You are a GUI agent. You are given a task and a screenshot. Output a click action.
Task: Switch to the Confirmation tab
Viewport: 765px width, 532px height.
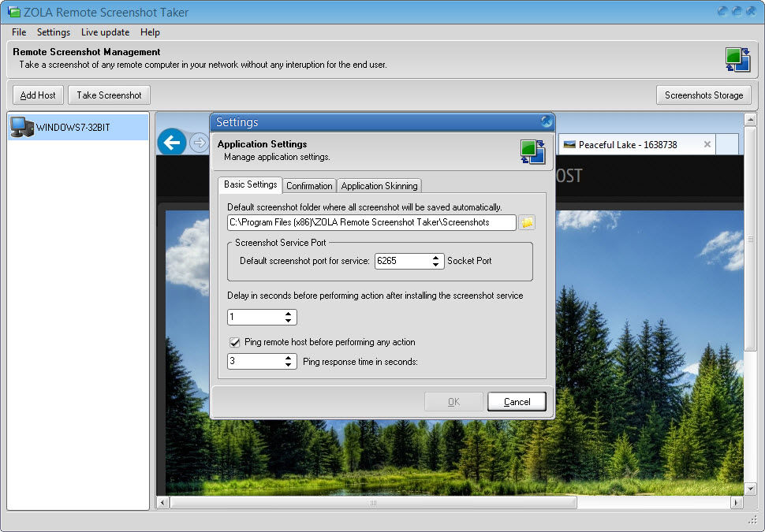309,186
